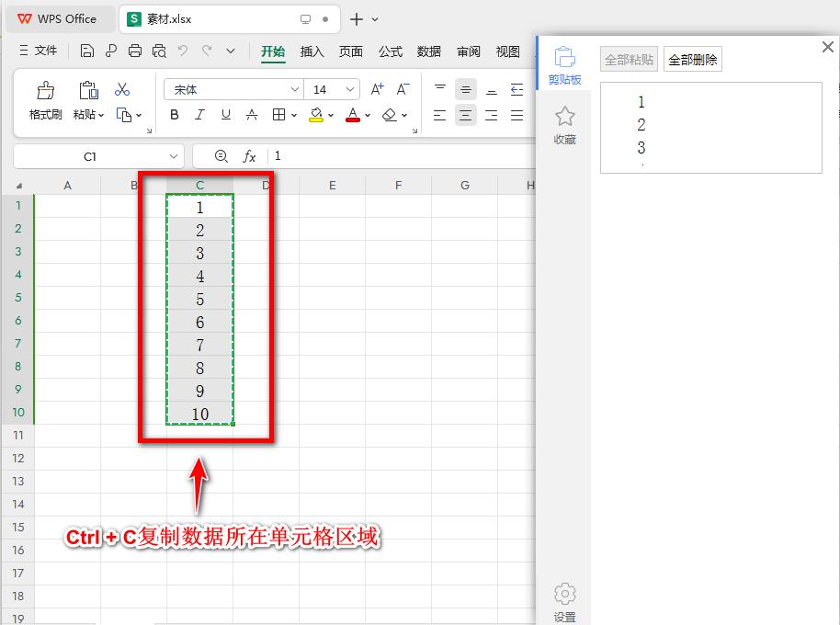Image resolution: width=840 pixels, height=625 pixels.
Task: Open a new tab with plus button
Action: point(357,19)
